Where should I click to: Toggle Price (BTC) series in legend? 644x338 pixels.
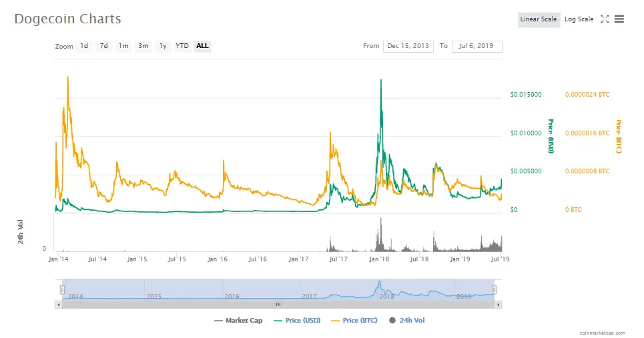354,321
